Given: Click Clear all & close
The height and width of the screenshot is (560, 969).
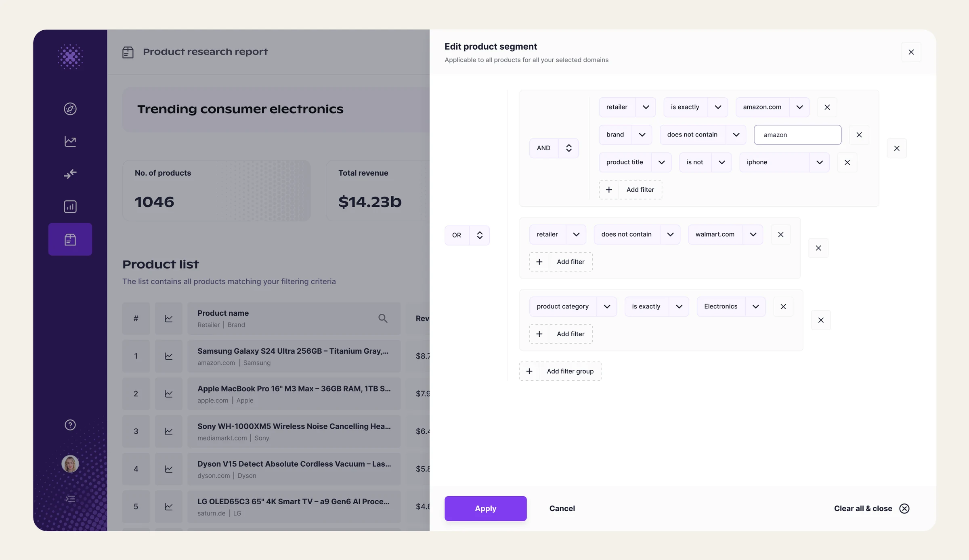Looking at the screenshot, I should 872,509.
